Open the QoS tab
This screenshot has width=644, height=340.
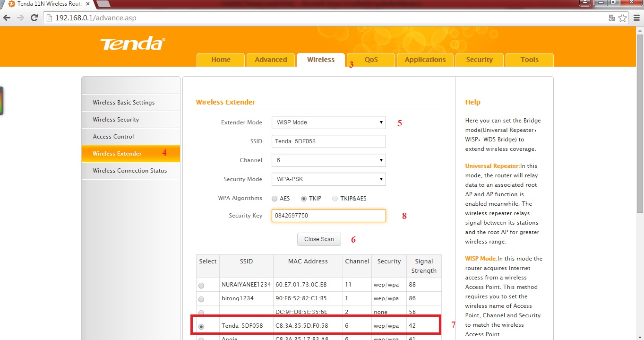pos(371,60)
